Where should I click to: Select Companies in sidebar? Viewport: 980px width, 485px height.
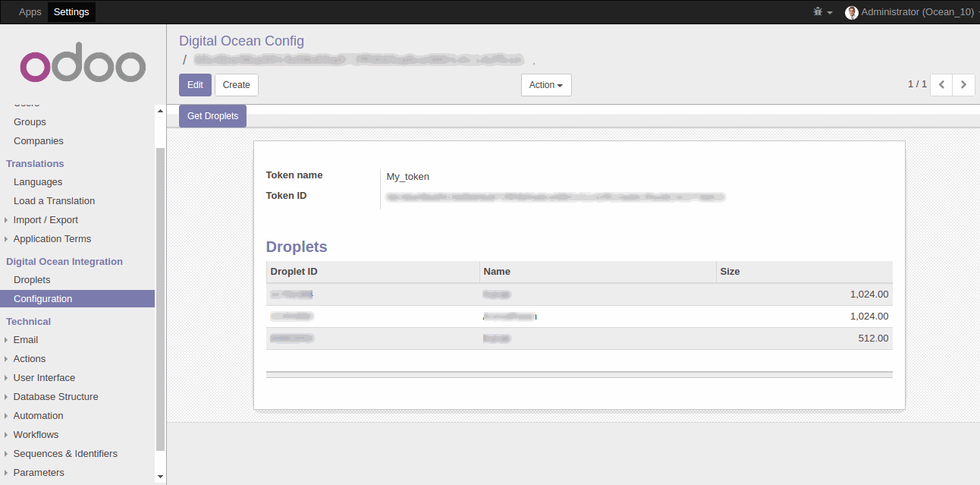(x=39, y=141)
